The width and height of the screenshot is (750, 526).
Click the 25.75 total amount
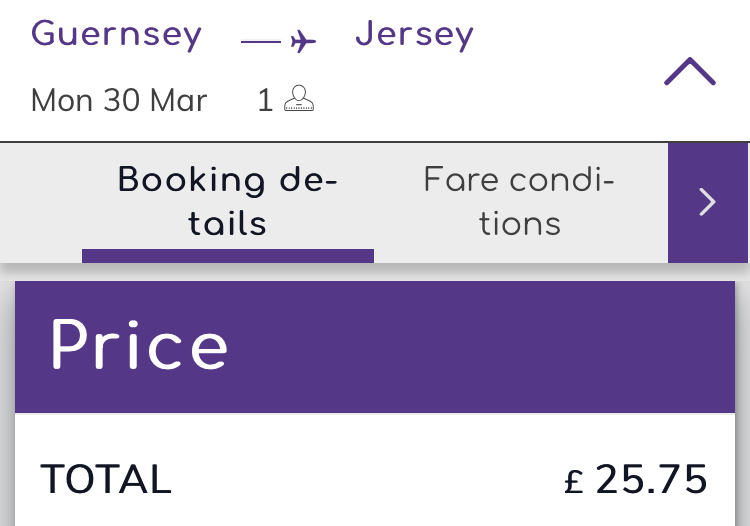(x=651, y=479)
